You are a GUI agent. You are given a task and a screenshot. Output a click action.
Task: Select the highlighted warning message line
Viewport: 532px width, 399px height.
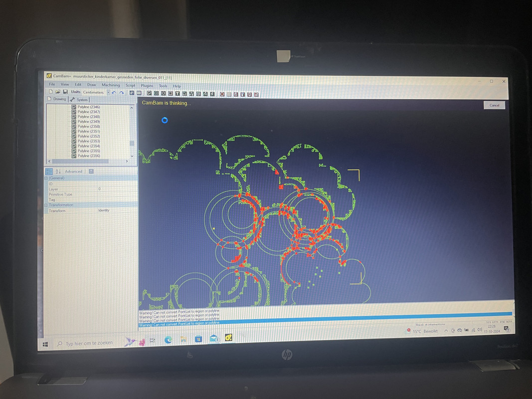pyautogui.click(x=180, y=324)
